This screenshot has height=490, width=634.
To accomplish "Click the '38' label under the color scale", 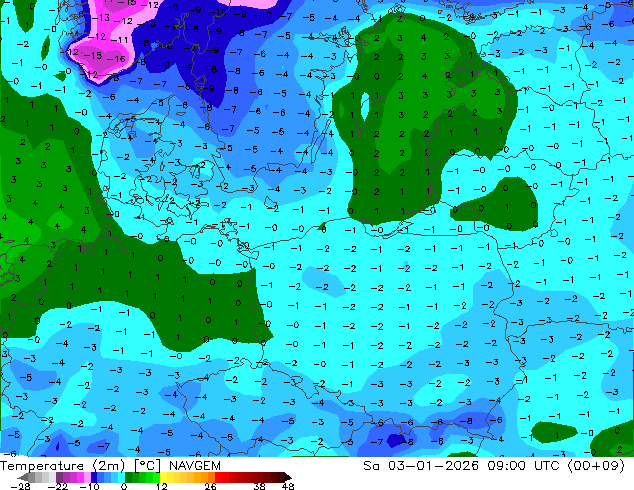I will tap(260, 486).
